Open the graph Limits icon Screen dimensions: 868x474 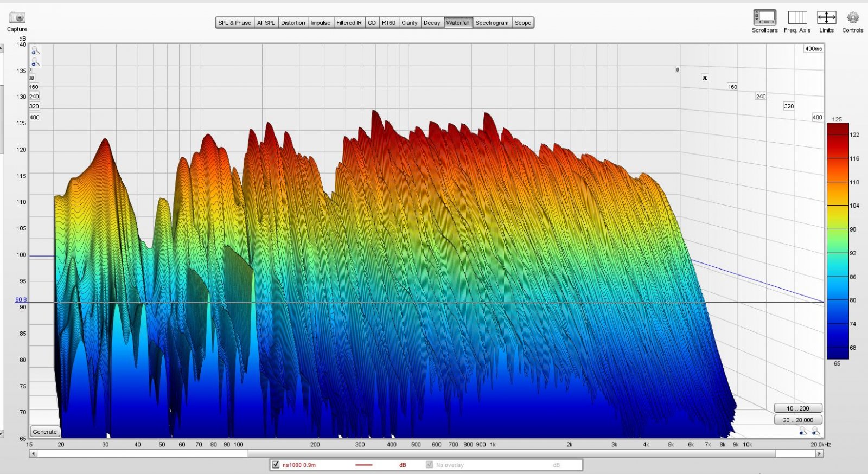click(x=826, y=18)
